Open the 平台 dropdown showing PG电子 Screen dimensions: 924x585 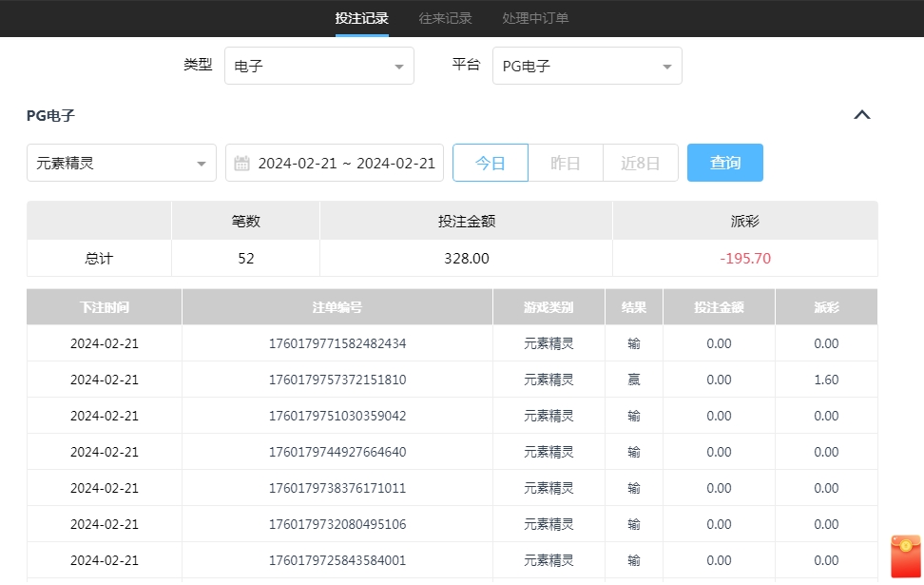pyautogui.click(x=587, y=67)
